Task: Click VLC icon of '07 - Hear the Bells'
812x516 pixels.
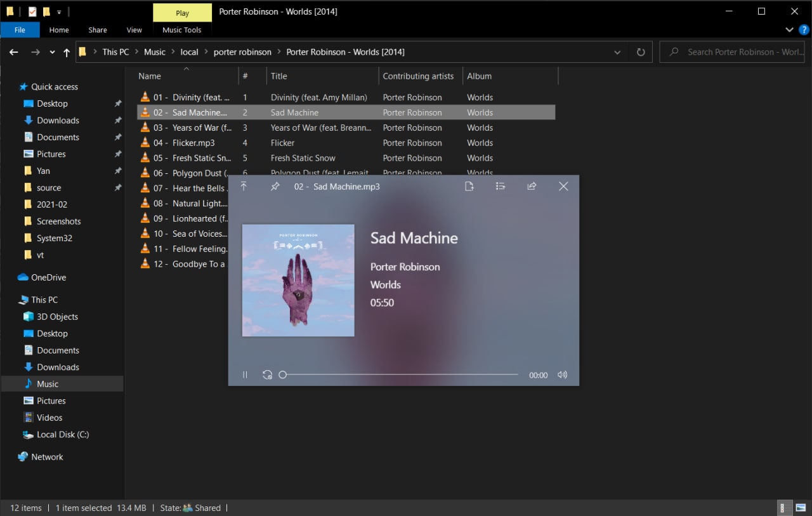Action: tap(145, 188)
